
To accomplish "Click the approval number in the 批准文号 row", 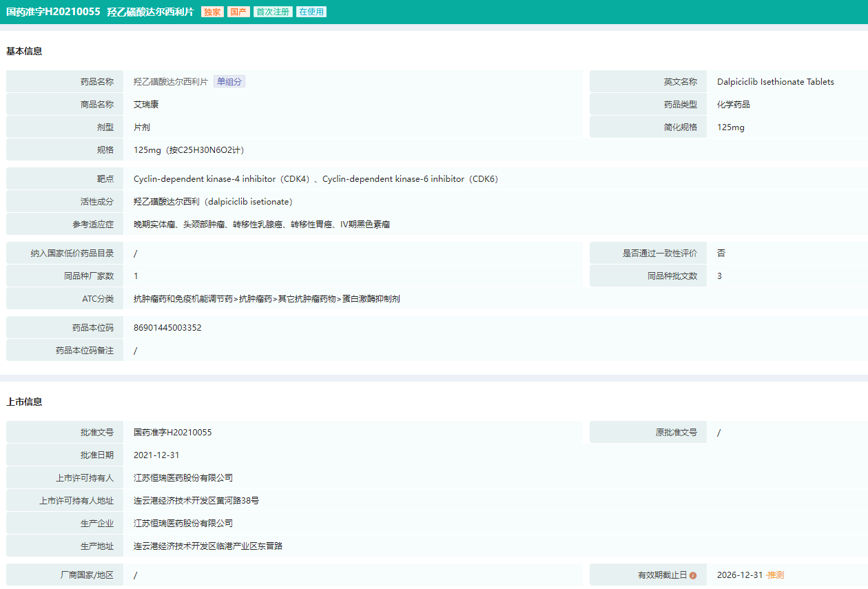I will tap(173, 433).
